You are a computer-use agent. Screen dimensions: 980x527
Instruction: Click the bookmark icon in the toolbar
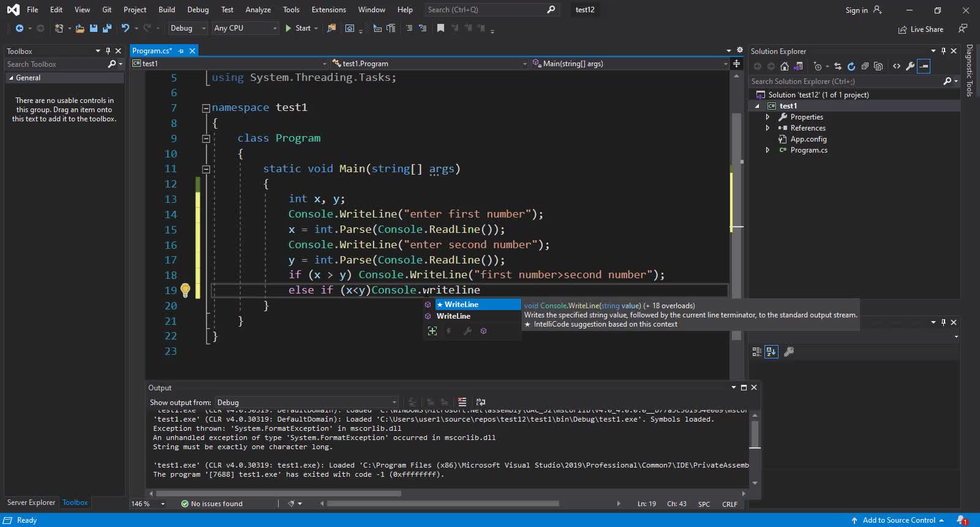440,28
